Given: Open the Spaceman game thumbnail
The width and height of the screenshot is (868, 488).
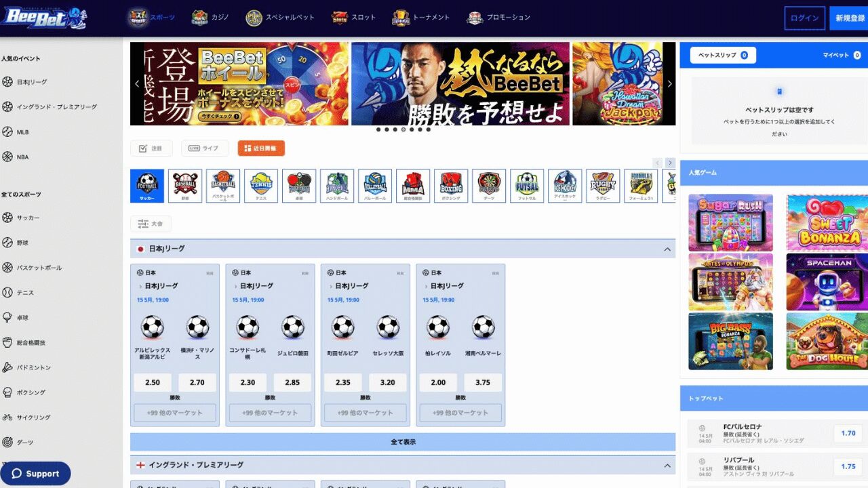Looking at the screenshot, I should 829,282.
